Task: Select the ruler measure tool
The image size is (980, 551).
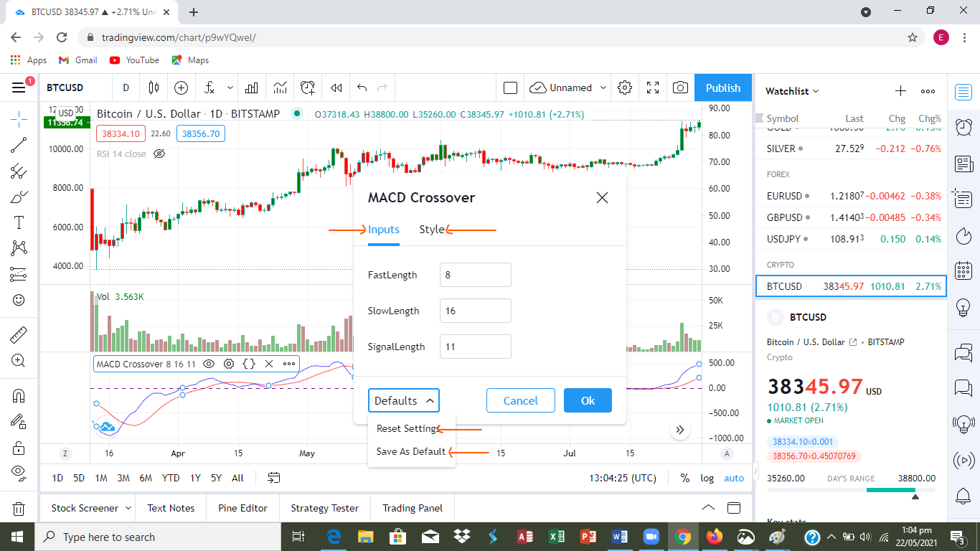Action: pyautogui.click(x=19, y=334)
